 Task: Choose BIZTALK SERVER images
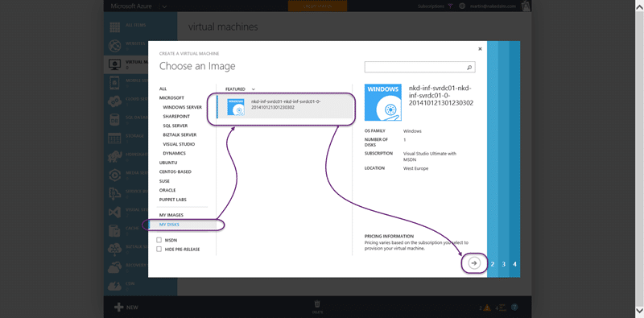point(180,134)
